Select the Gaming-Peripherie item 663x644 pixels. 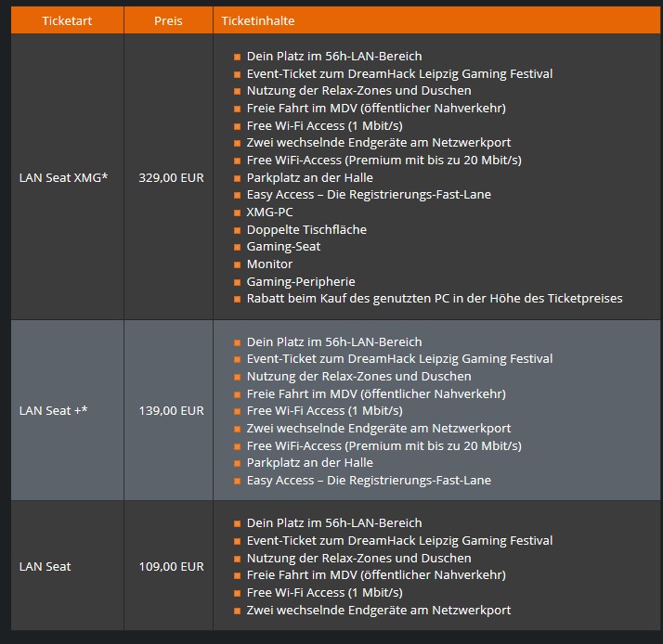tap(301, 281)
